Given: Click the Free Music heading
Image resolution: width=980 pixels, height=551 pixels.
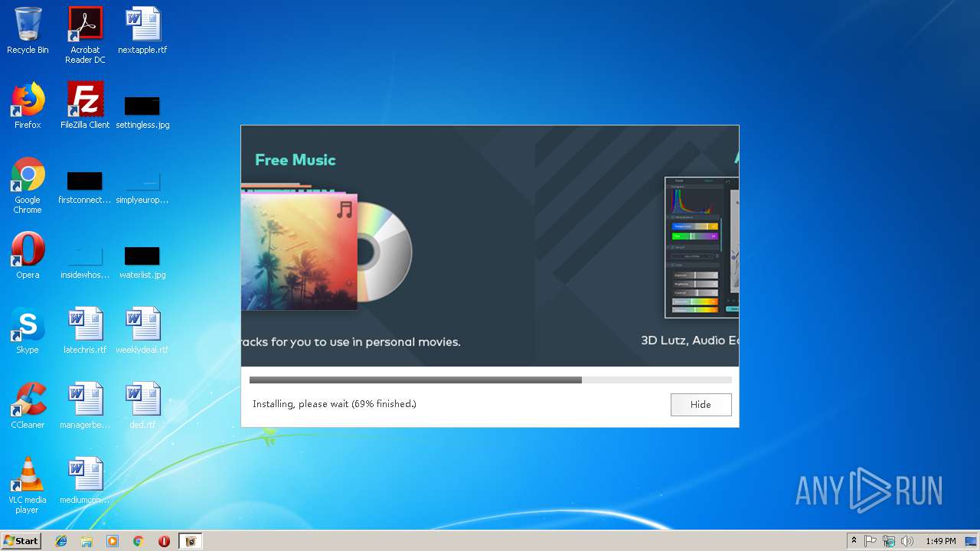Looking at the screenshot, I should (x=296, y=160).
